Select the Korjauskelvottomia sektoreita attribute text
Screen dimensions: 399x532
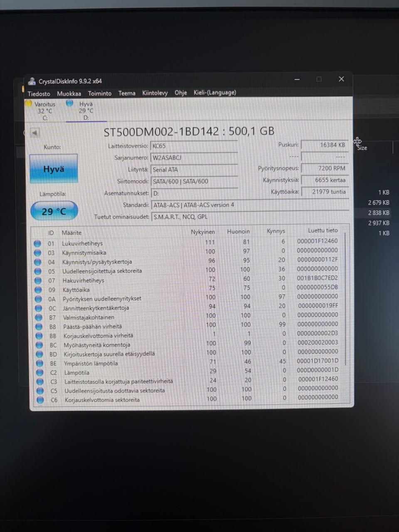[102, 400]
